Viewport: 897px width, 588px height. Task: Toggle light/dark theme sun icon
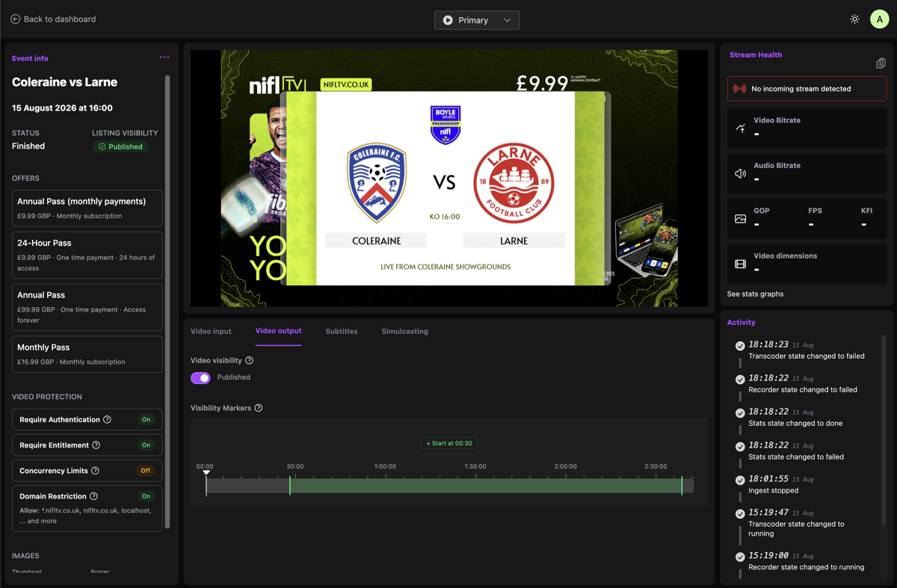pyautogui.click(x=854, y=19)
